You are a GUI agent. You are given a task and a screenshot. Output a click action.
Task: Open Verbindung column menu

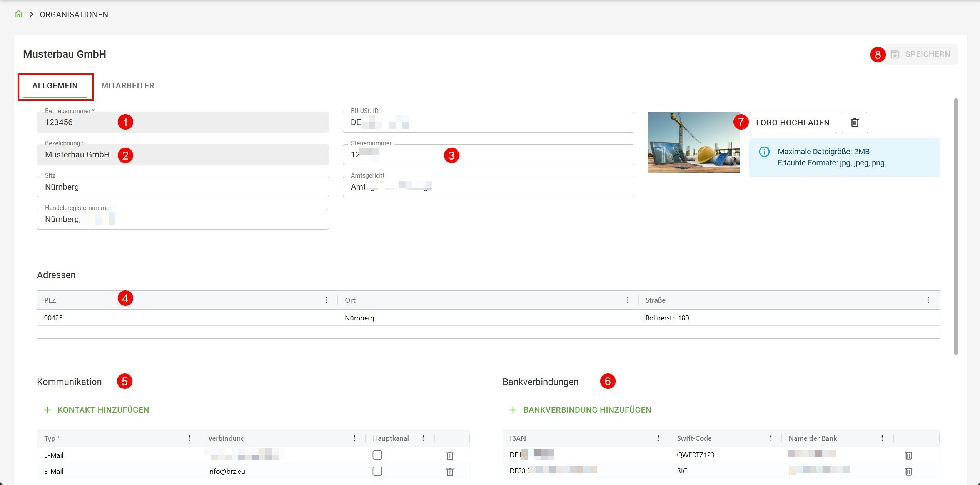(354, 438)
